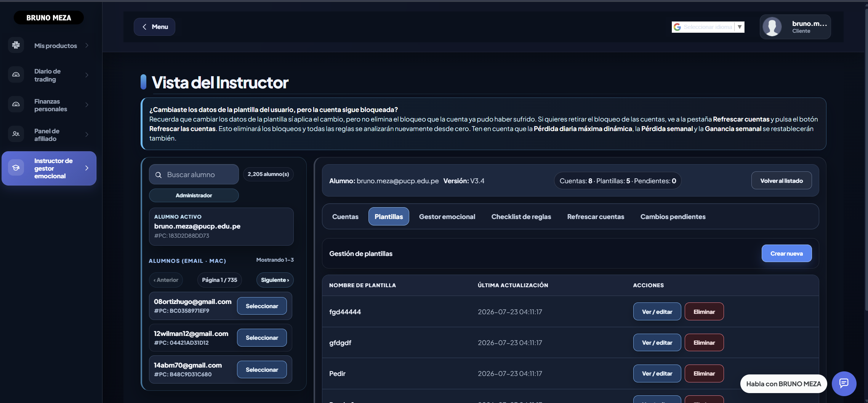The image size is (868, 403).
Task: Delete the Pedir template
Action: tap(704, 373)
